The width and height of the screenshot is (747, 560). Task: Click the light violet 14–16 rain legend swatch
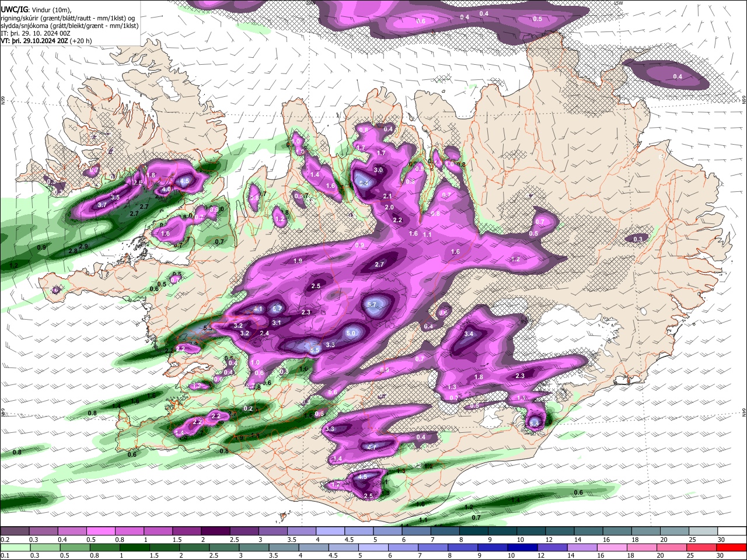582,547
